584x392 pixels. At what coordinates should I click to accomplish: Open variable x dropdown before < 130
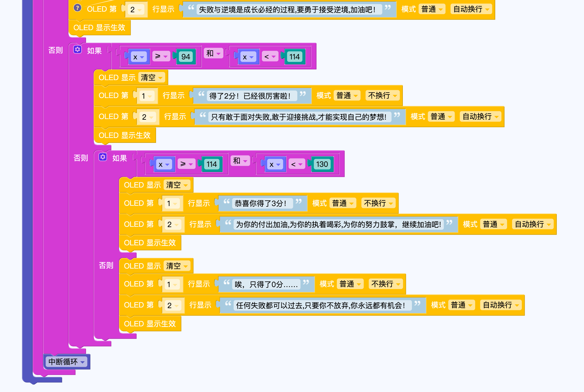(x=275, y=165)
